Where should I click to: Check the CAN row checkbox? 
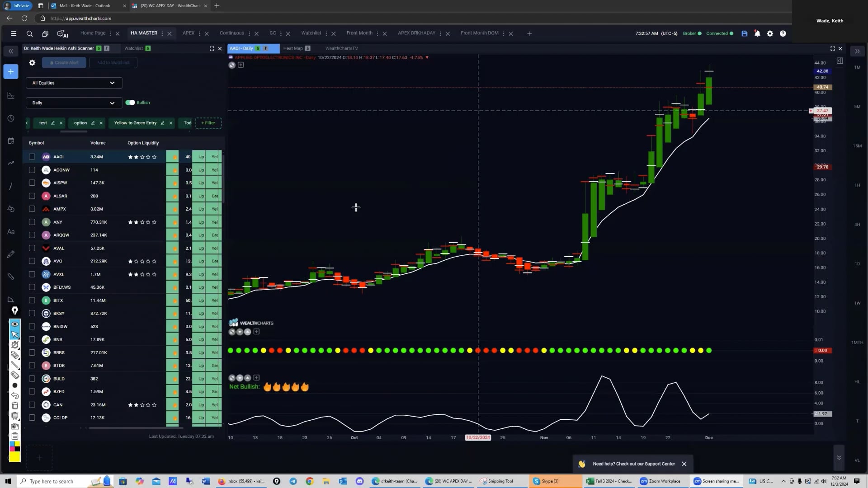[32, 404]
